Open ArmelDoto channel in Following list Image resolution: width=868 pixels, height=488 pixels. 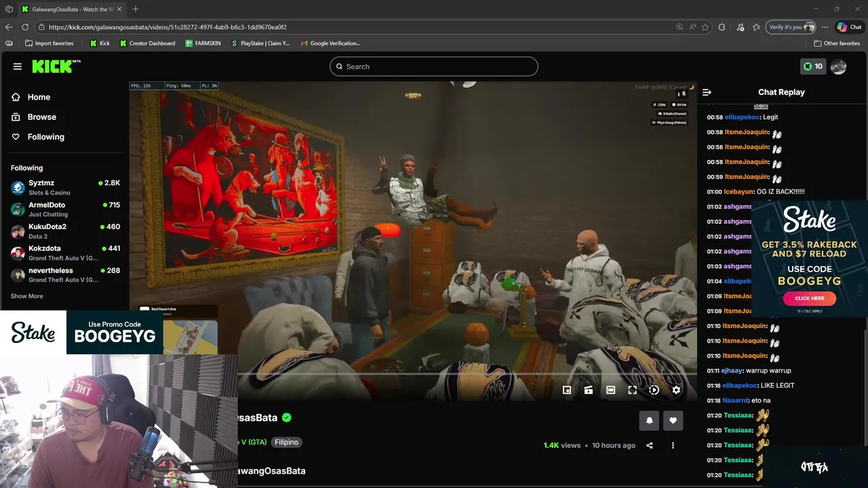click(x=65, y=209)
